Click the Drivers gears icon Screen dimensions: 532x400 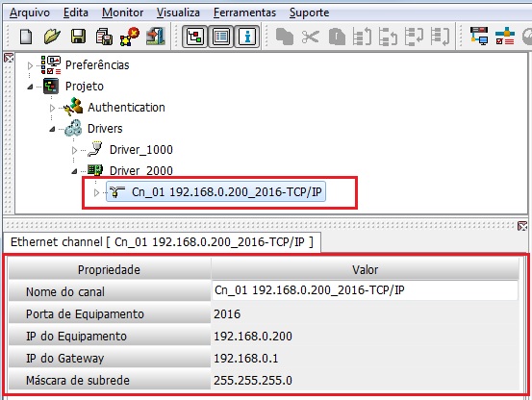click(x=73, y=129)
